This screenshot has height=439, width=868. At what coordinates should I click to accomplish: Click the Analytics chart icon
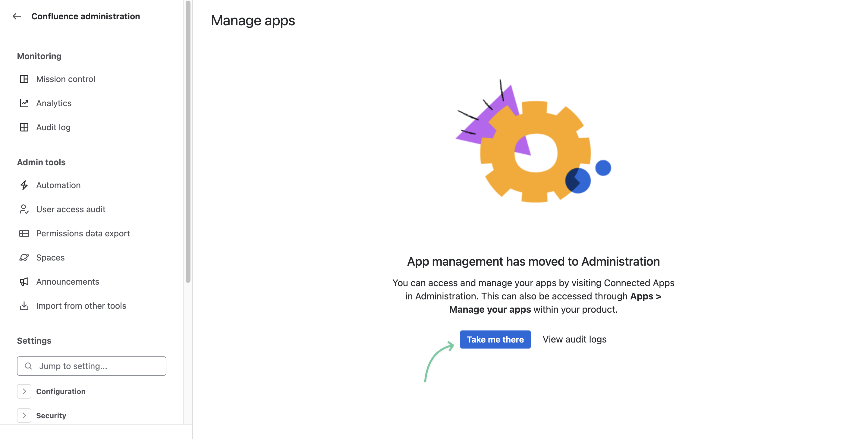coord(24,103)
